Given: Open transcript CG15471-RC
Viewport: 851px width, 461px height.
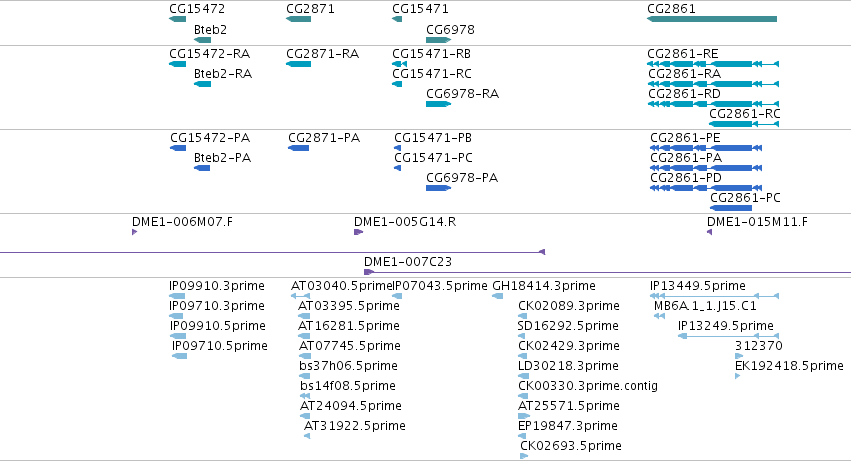Looking at the screenshot, I should [432, 74].
